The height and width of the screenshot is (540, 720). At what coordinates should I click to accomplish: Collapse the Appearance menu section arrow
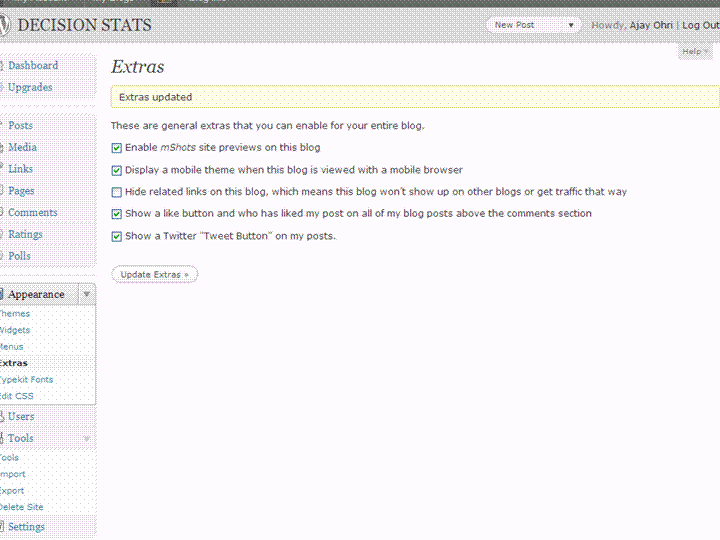(87, 295)
